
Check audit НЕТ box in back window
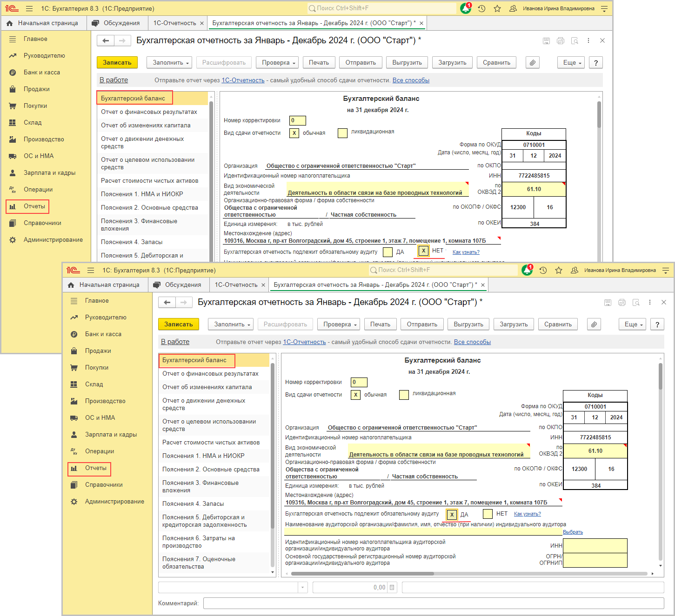pyautogui.click(x=423, y=251)
